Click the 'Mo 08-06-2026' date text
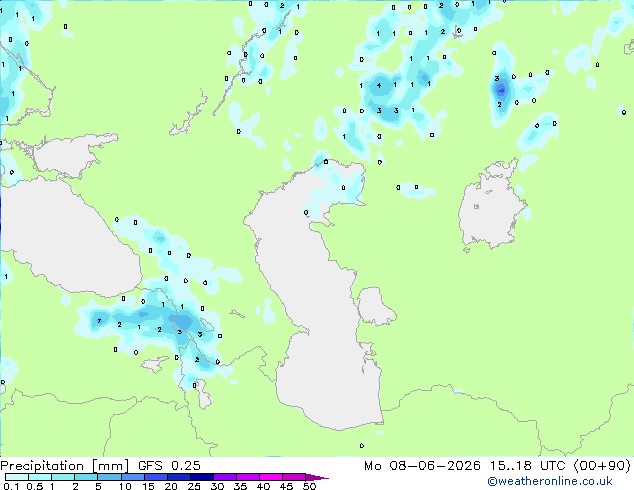Screen dimensions: 634x490 (423, 466)
